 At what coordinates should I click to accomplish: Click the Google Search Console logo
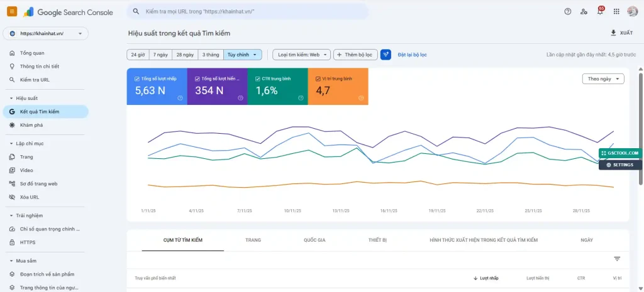click(68, 13)
